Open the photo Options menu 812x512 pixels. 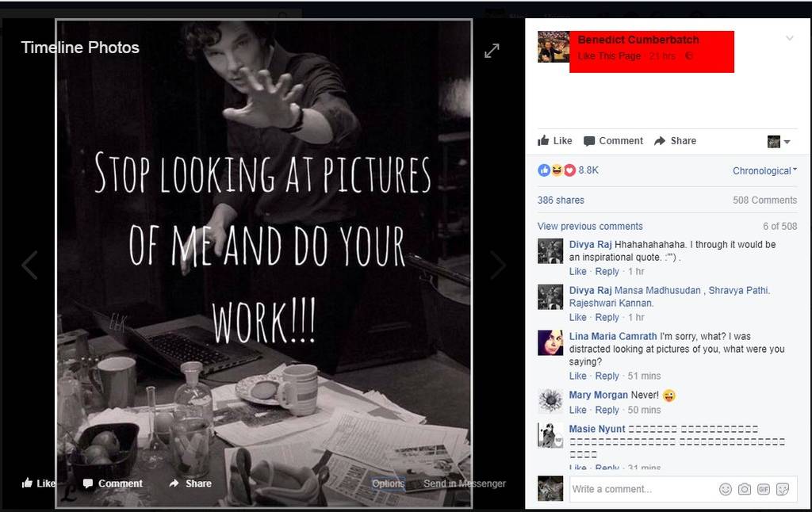pos(388,483)
